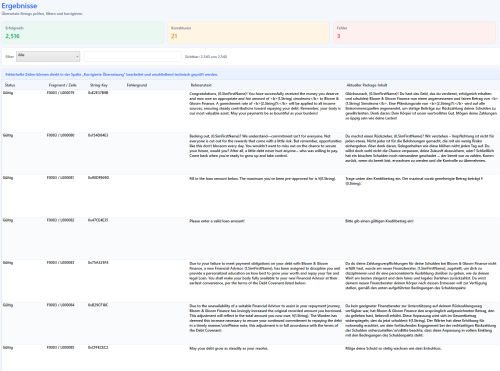Click German text starting Trage unten den Kreditbetrag
The width and height of the screenshot is (500, 371).
[x=414, y=181]
